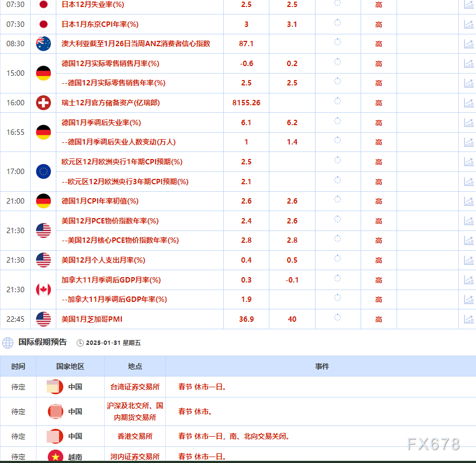Click the US flag icon on PCE price index row

click(43, 230)
